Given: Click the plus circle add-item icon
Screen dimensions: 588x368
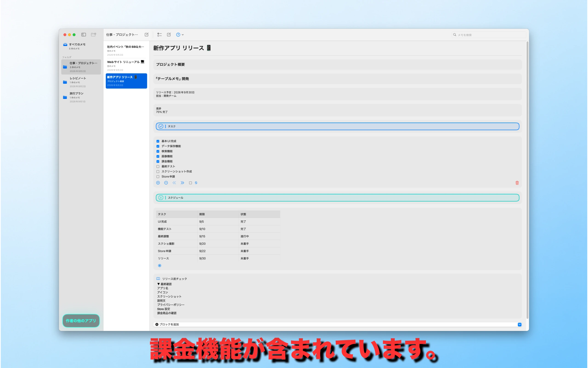Looking at the screenshot, I should coord(158,183).
